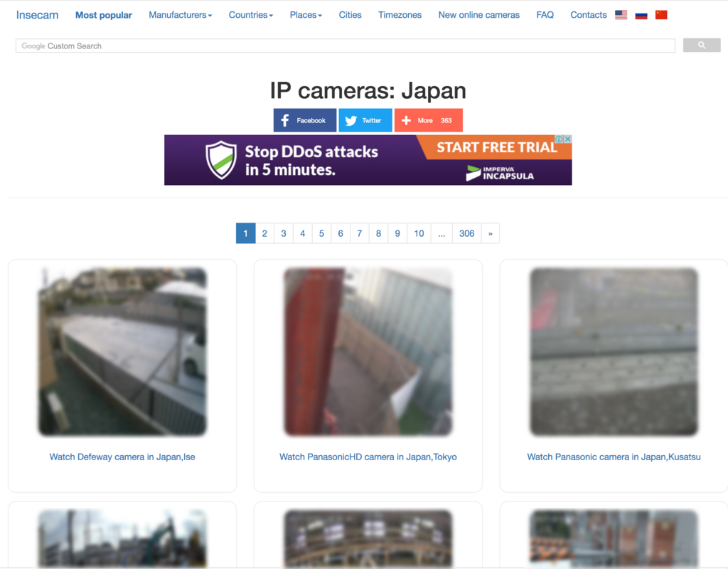Focus the Google Custom Search field
This screenshot has height=569, width=728.
tap(346, 46)
